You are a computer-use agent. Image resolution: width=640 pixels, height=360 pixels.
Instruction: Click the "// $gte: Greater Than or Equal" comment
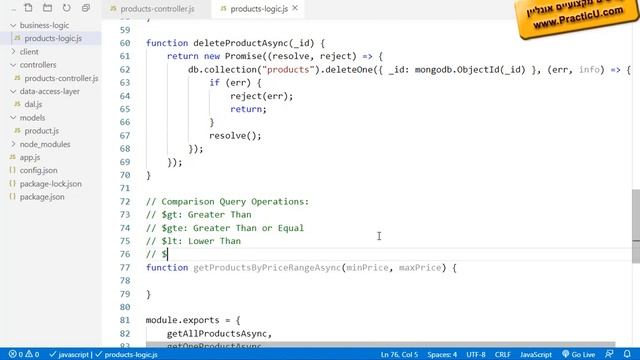225,228
